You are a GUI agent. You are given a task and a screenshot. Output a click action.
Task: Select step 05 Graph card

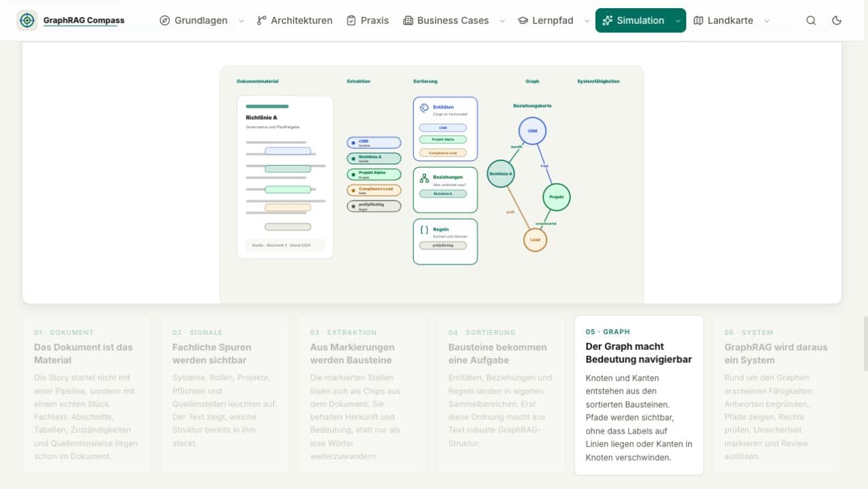pos(639,395)
